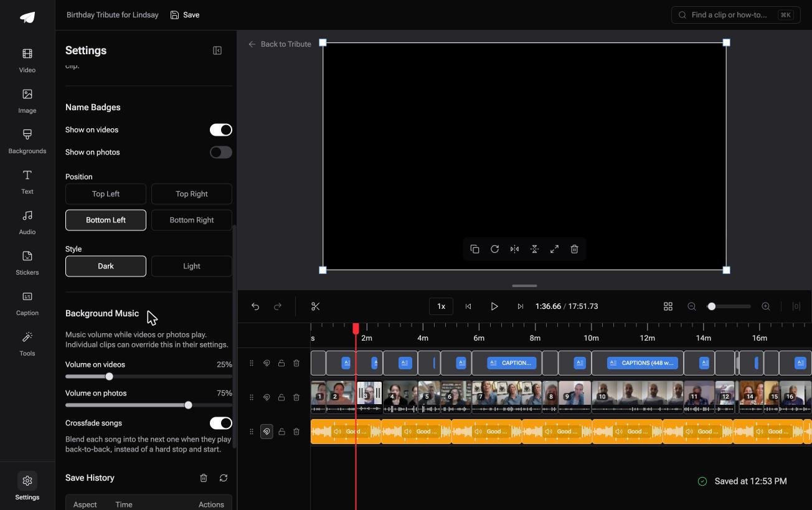Open the Caption panel
The image size is (812, 510).
(x=27, y=304)
